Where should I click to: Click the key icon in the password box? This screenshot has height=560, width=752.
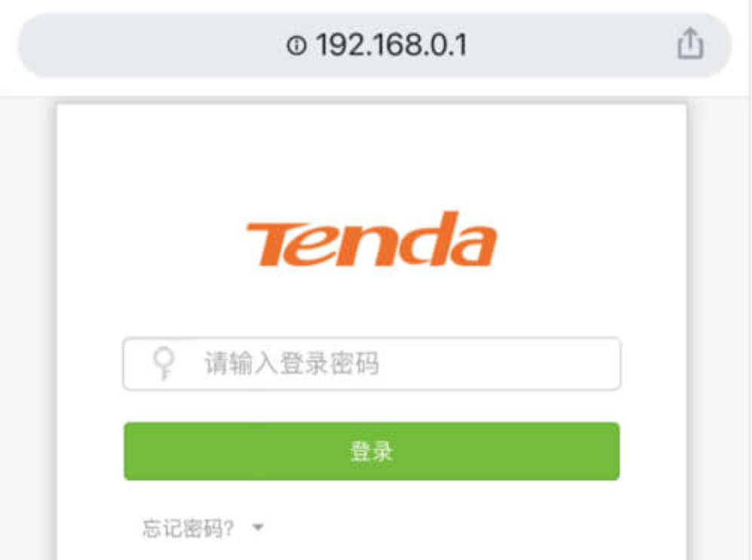tap(164, 363)
